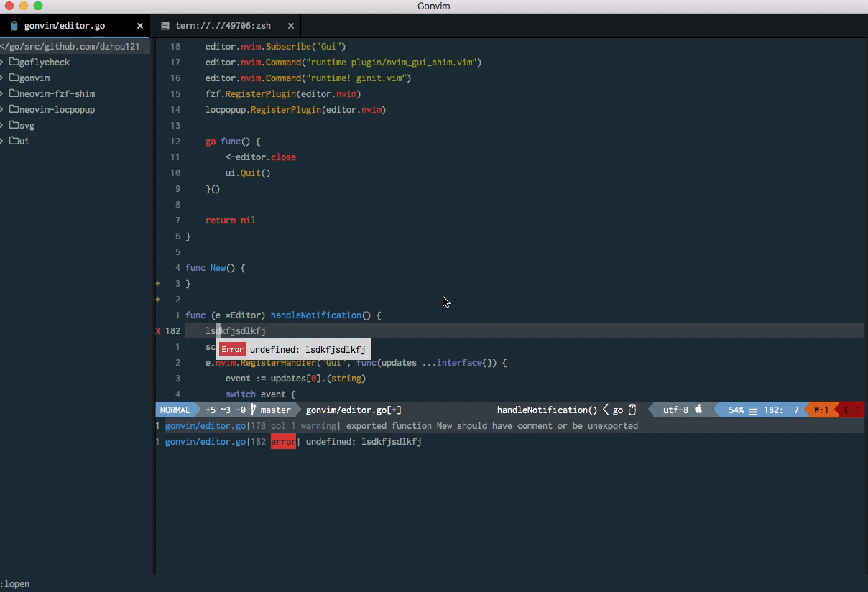868x592 pixels.
Task: Click the git branch icon before master
Action: tap(254, 410)
